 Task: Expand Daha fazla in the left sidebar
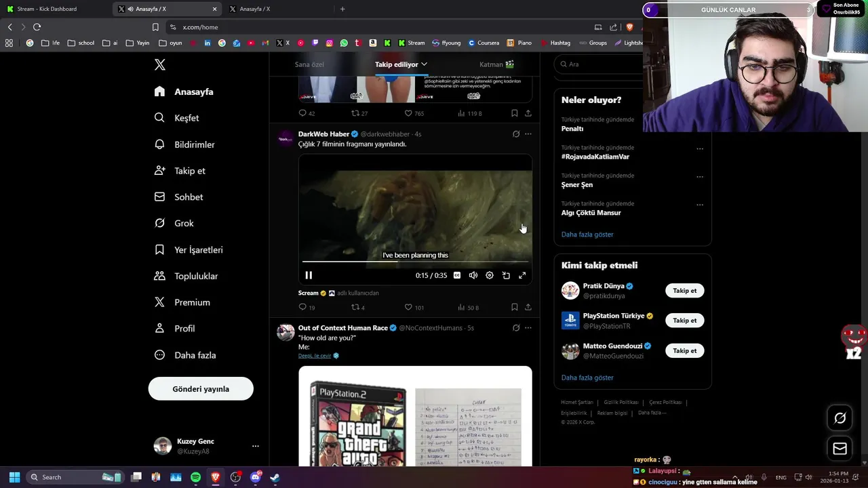click(185, 355)
